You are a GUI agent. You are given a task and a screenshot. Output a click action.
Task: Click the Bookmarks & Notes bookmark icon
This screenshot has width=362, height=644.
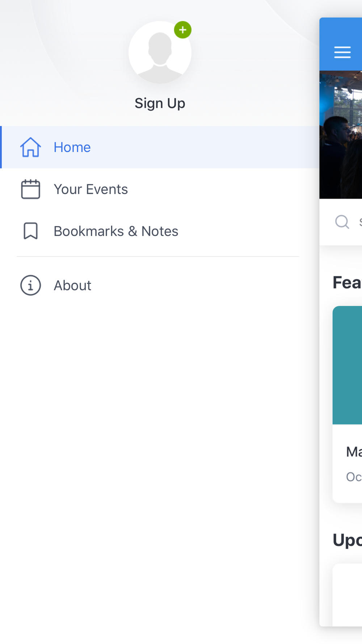(30, 231)
